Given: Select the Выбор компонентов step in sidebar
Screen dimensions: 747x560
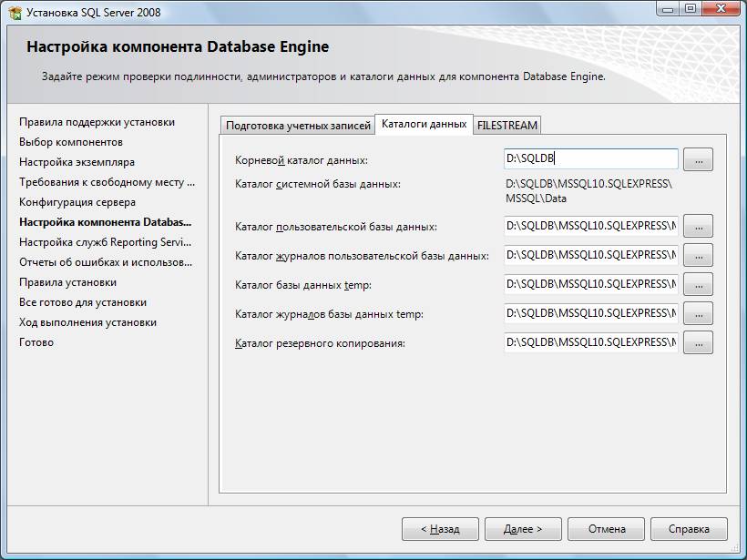Looking at the screenshot, I should click(x=71, y=142).
